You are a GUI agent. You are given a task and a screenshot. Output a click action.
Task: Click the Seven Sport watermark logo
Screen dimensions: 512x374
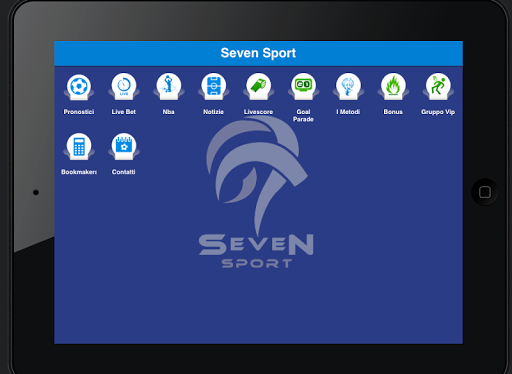click(x=256, y=192)
